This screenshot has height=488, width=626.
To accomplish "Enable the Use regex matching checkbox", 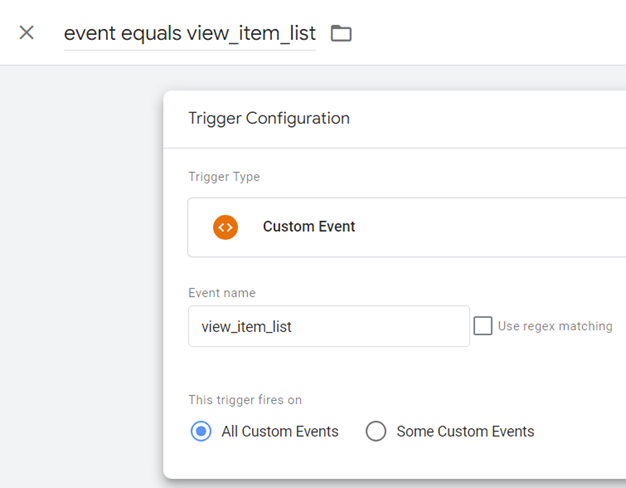I will click(x=483, y=326).
